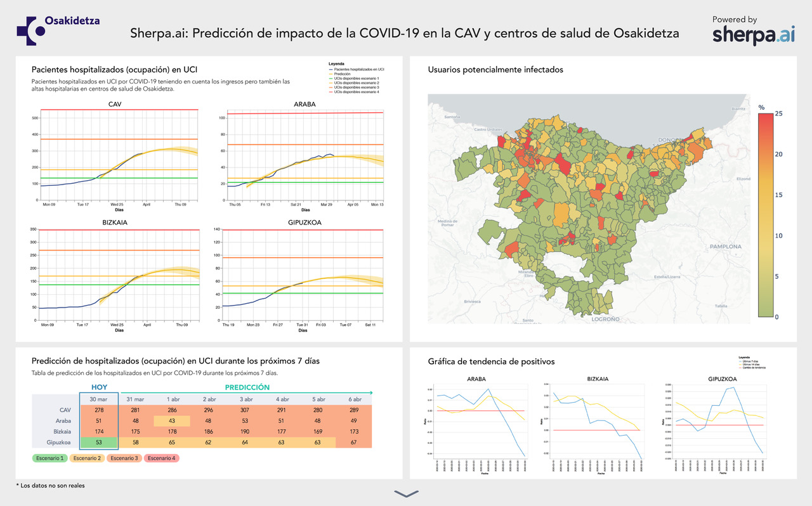Toggle 'UCIs disponibles escenario 4' legend entry
The width and height of the screenshot is (812, 506).
(x=354, y=92)
